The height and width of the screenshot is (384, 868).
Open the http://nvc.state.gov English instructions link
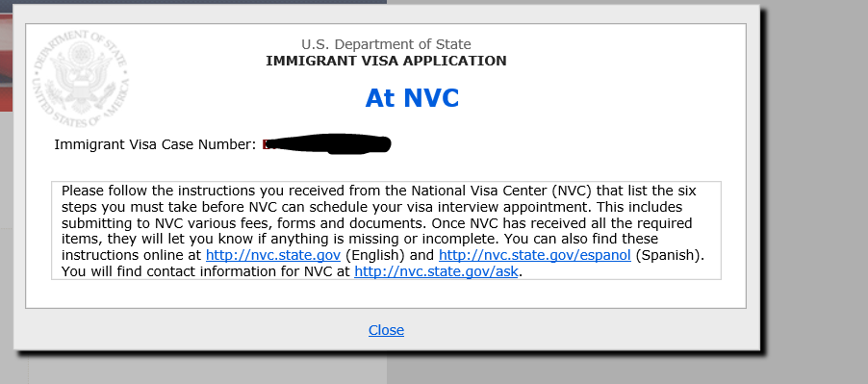273,256
